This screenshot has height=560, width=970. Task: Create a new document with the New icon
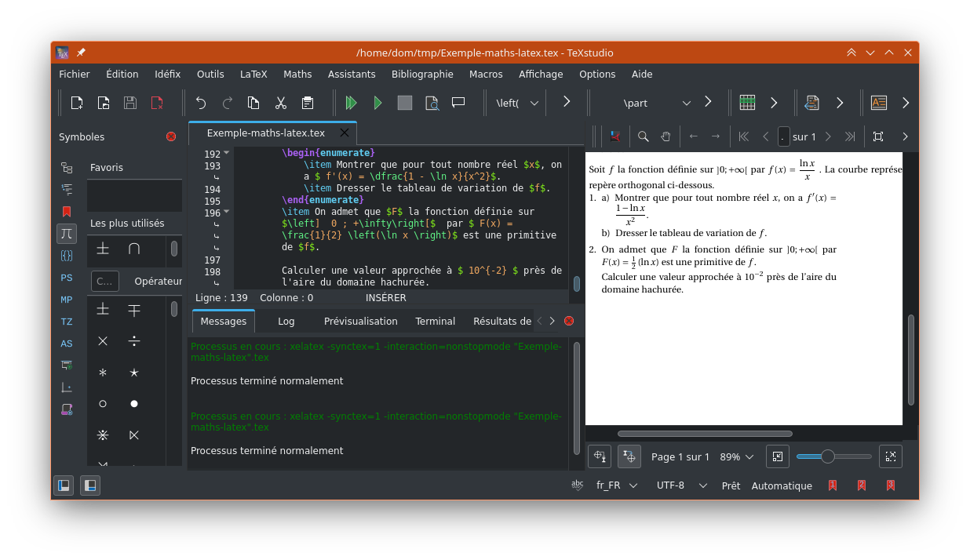[x=77, y=103]
